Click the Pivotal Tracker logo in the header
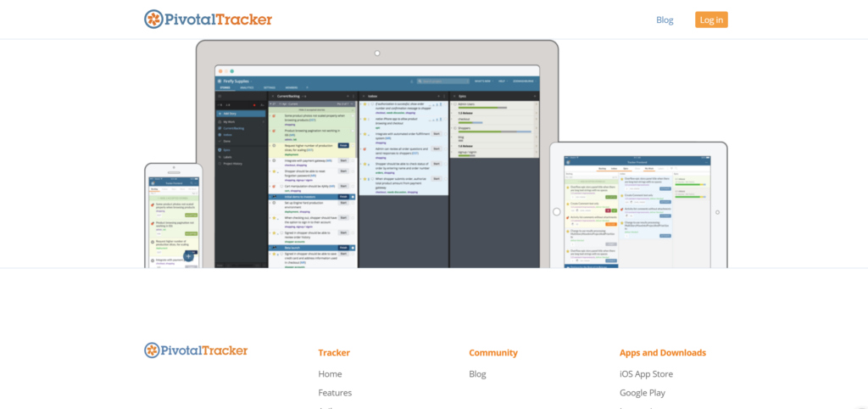Screen dimensions: 868x409 (x=208, y=20)
